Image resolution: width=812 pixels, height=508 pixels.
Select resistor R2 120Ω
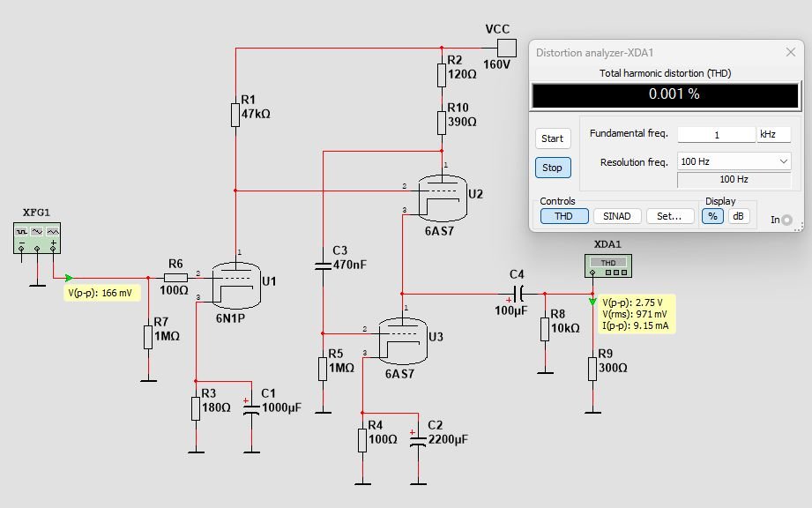tap(441, 76)
